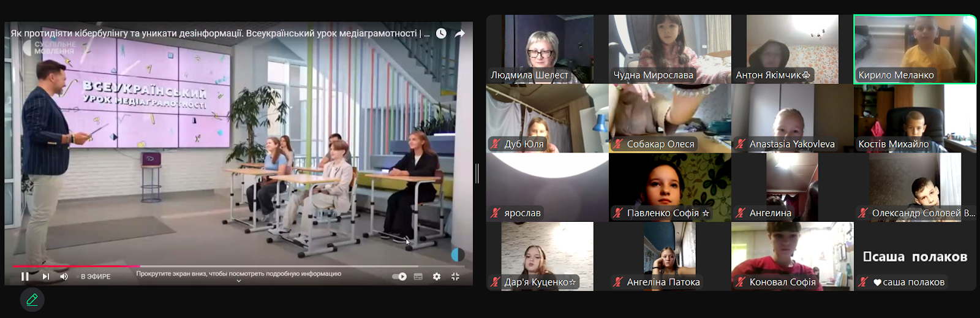Click the divider handle between video and gallery

point(477,173)
